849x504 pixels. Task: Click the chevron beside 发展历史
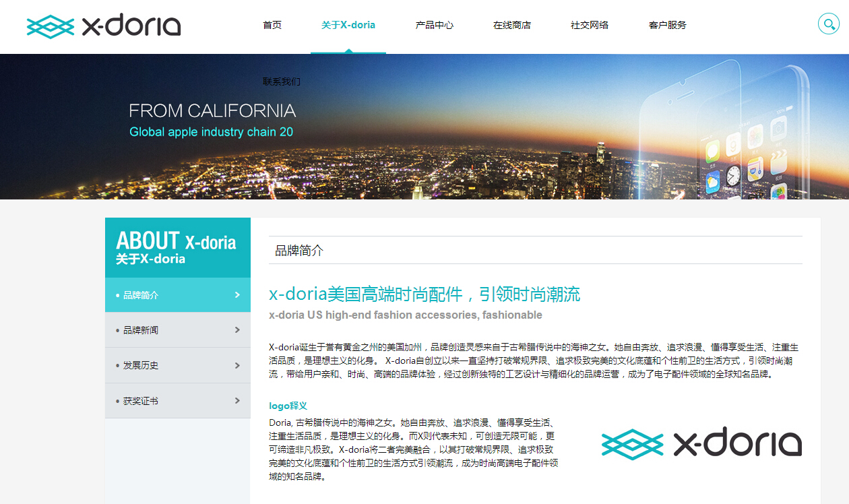coord(237,365)
